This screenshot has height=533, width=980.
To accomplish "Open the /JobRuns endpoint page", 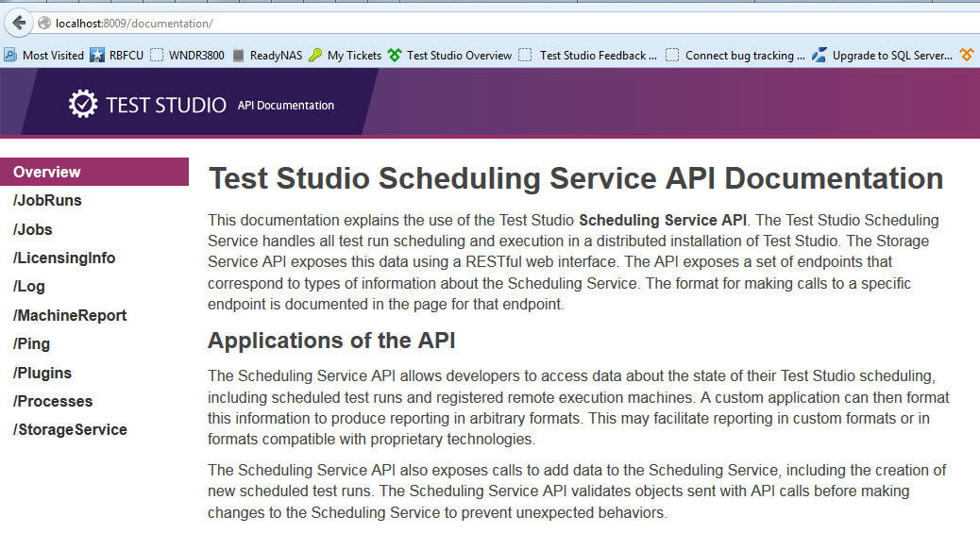I will 47,201.
